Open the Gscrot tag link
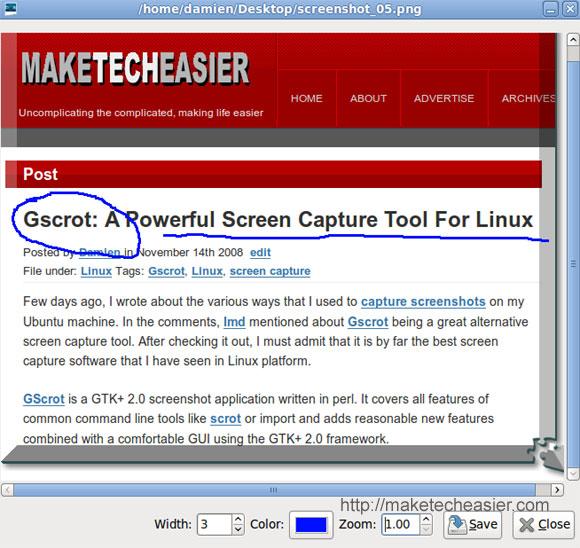 [x=166, y=271]
